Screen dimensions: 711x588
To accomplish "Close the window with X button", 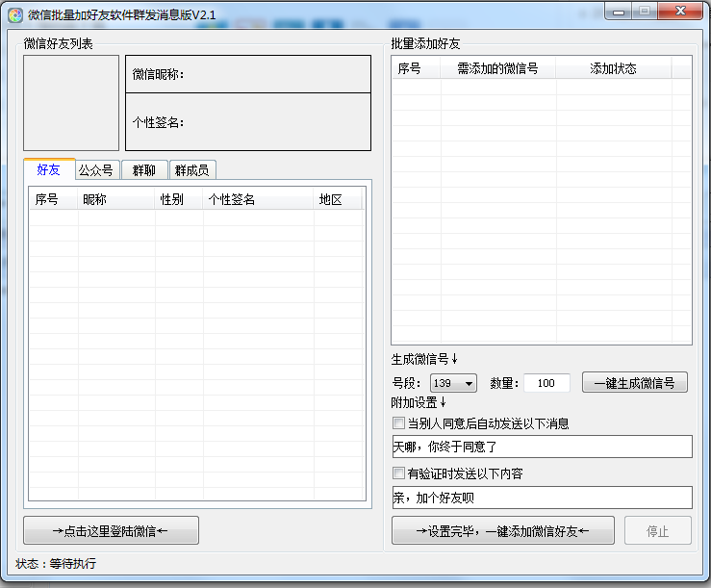I will click(x=680, y=12).
